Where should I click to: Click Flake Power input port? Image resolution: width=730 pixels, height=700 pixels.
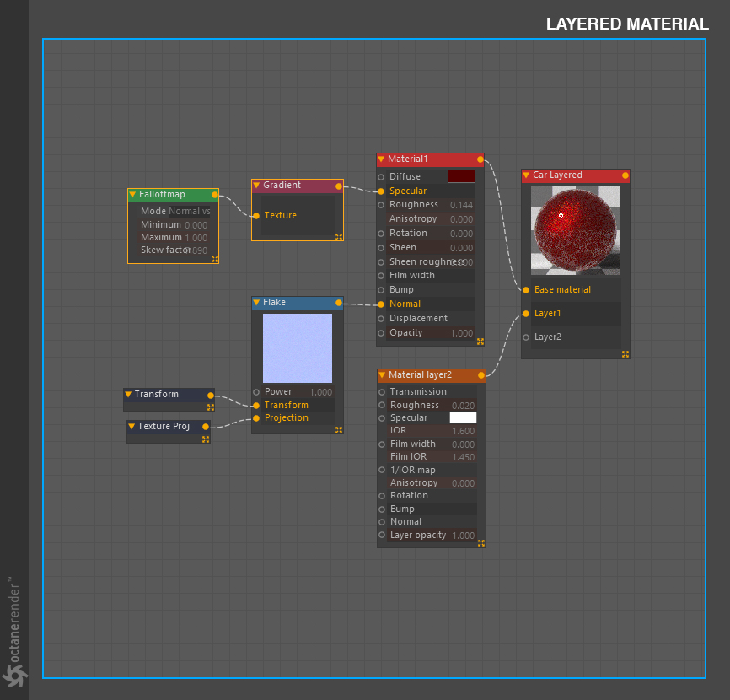click(256, 392)
